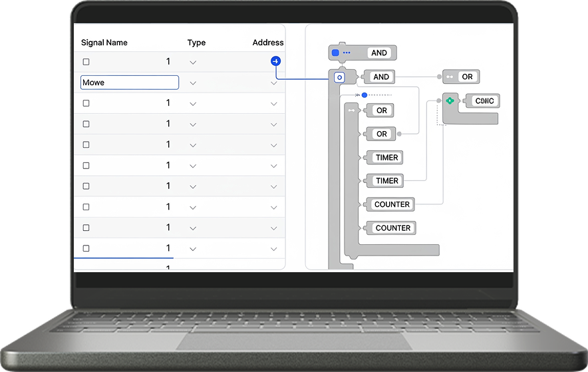The height and width of the screenshot is (372, 588).
Task: Tick the checkbox in the first signal row
Action: pyautogui.click(x=86, y=62)
